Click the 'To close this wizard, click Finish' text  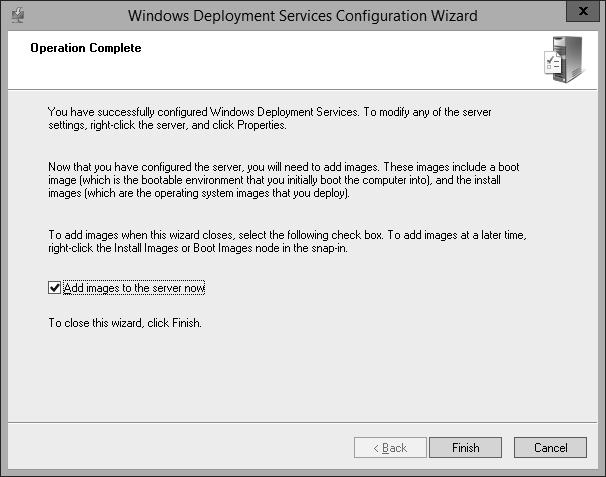coord(125,323)
